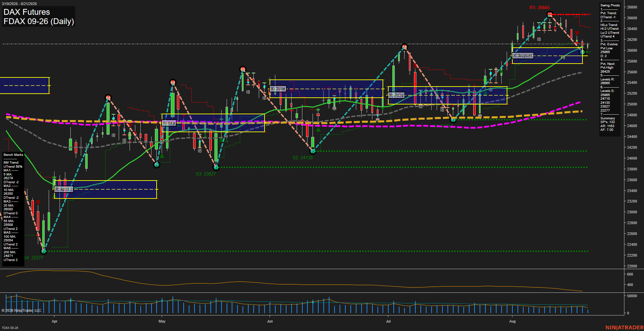
Task: Click the Jun time axis label
Action: [x=270, y=321]
